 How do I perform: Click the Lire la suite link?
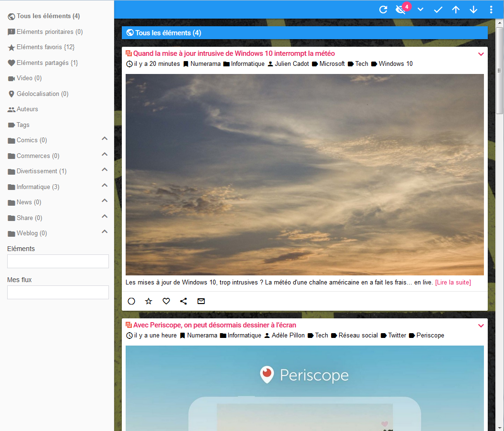tap(453, 283)
